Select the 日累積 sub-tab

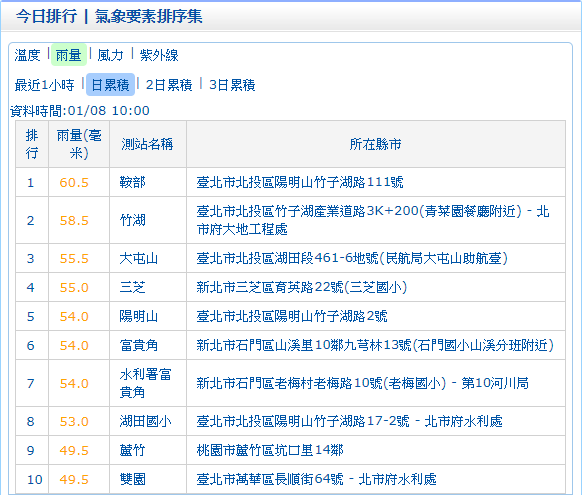(x=110, y=85)
